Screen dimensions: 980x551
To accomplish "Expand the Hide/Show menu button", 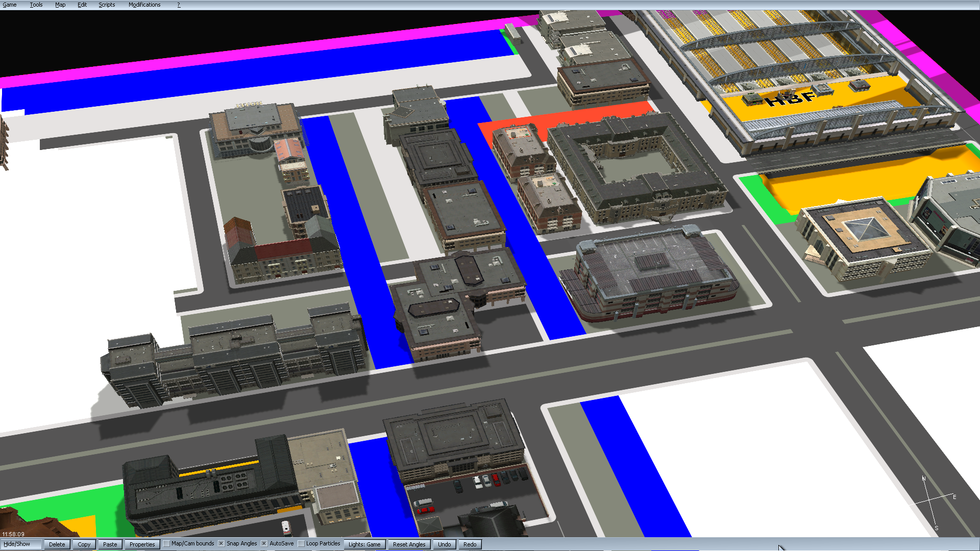I will (x=17, y=544).
